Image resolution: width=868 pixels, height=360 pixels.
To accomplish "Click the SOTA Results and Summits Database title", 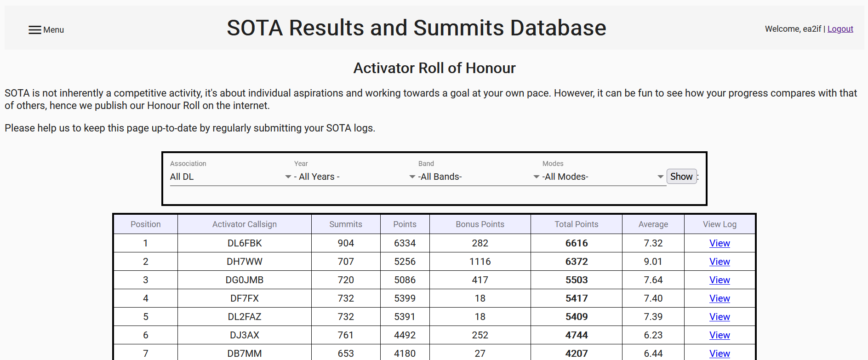I will coord(417,28).
